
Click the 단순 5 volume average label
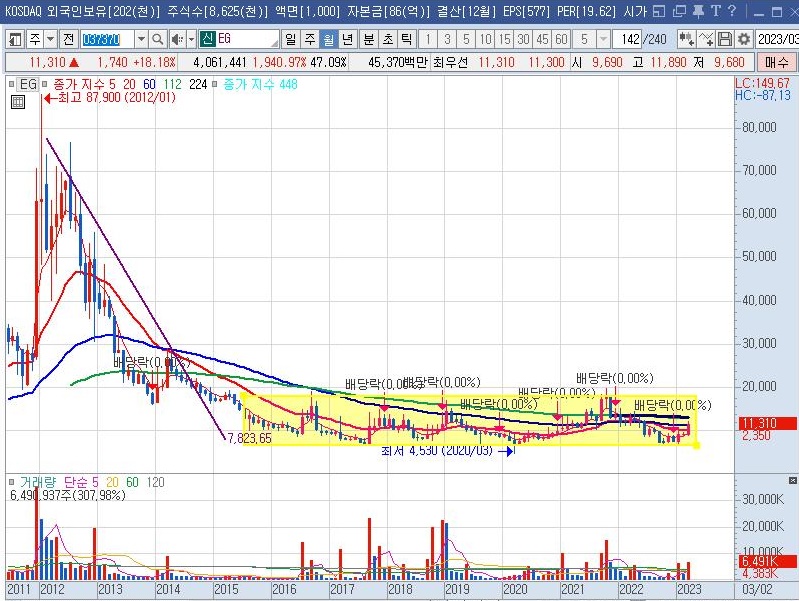click(81, 482)
